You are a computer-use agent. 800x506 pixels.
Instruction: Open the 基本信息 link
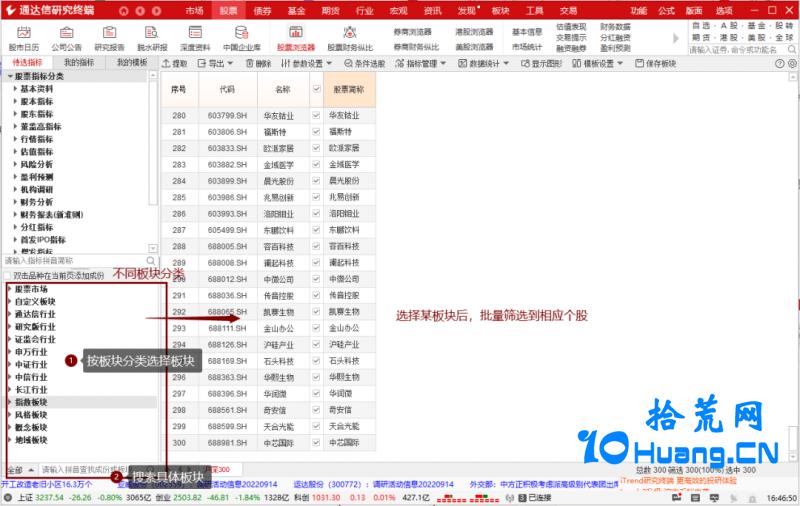(527, 32)
